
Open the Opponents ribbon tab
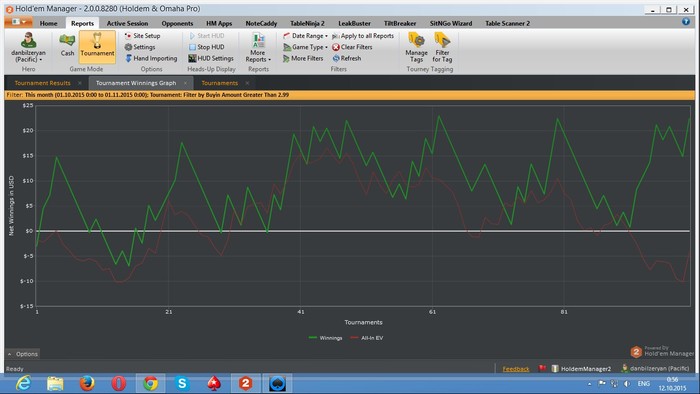[x=177, y=23]
